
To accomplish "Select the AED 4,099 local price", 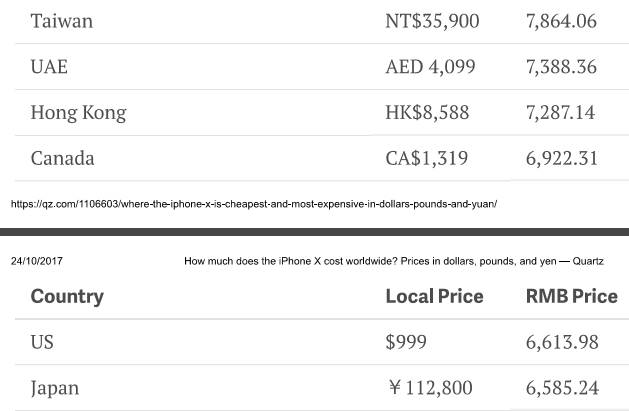I will click(430, 67).
